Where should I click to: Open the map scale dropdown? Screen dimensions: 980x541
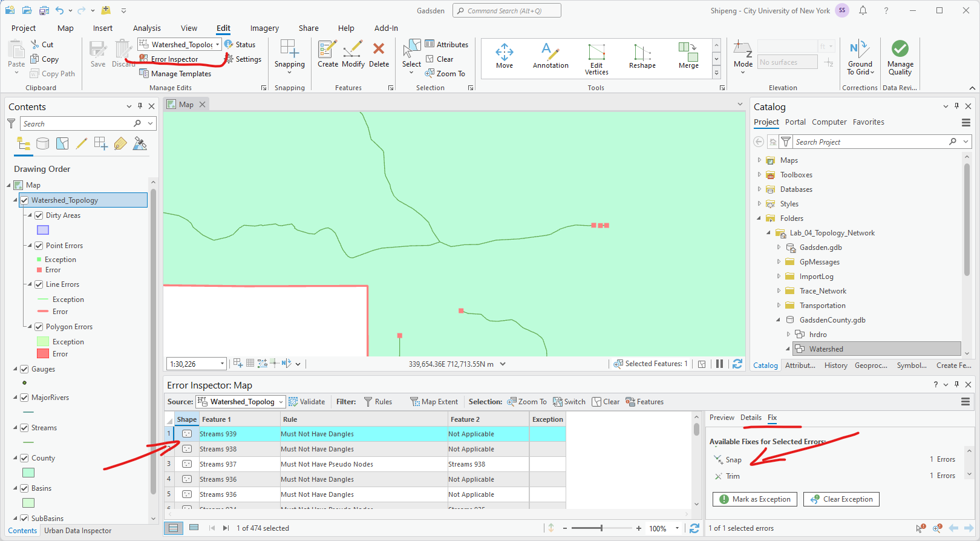tap(222, 364)
